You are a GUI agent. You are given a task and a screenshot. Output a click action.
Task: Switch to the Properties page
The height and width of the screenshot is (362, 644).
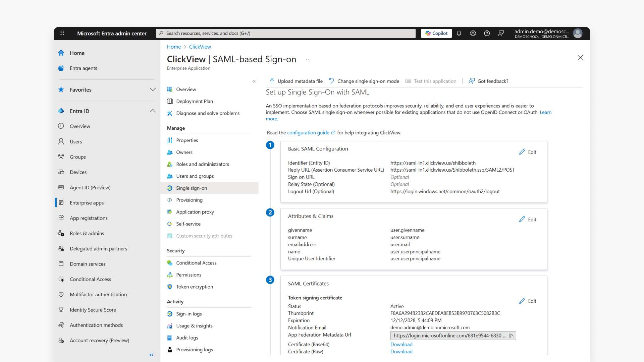coord(187,140)
